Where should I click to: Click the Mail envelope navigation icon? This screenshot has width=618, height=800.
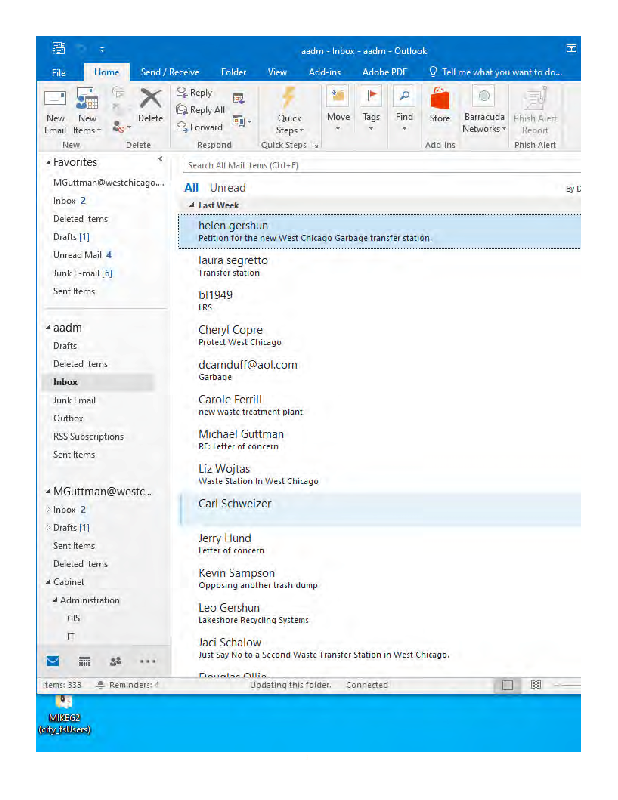(x=53, y=661)
